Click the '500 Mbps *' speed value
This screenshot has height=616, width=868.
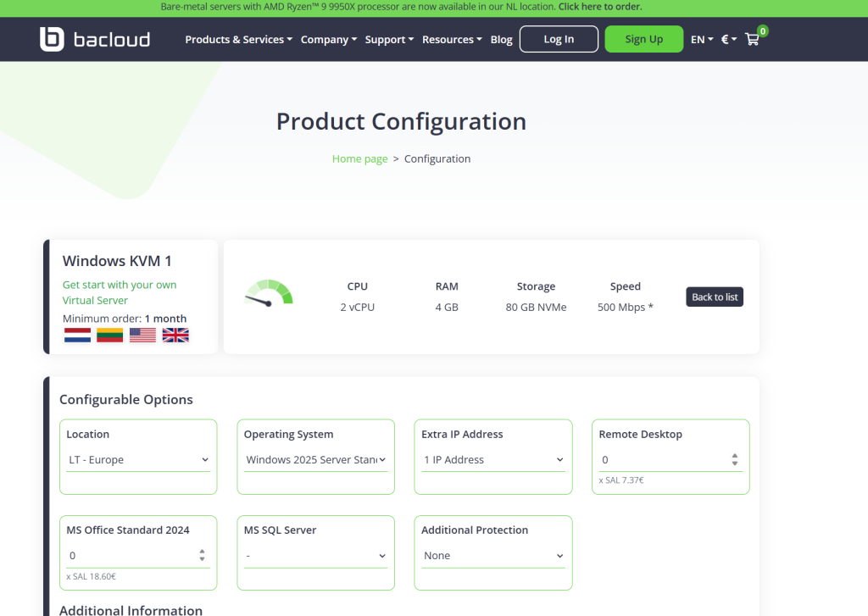(x=626, y=308)
